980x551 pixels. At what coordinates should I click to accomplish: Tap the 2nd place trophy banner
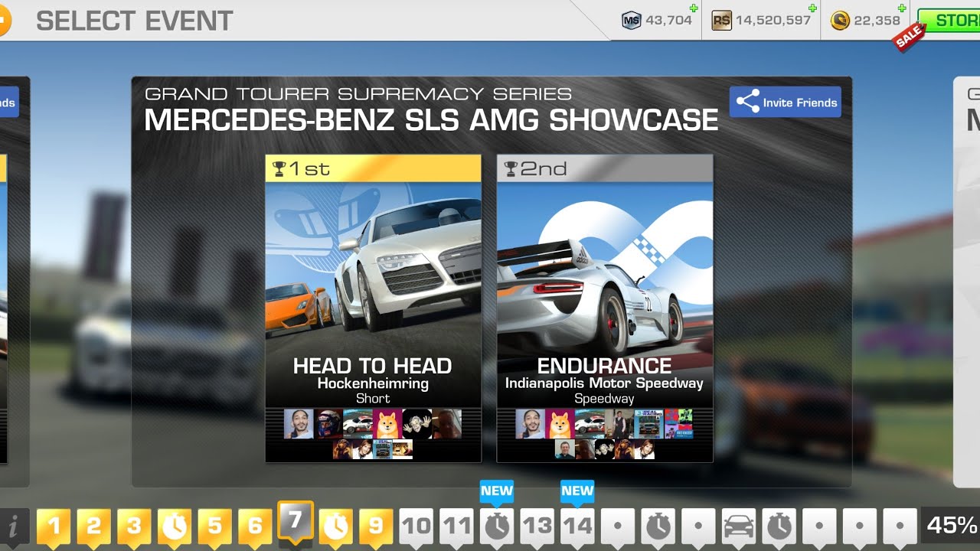point(605,168)
